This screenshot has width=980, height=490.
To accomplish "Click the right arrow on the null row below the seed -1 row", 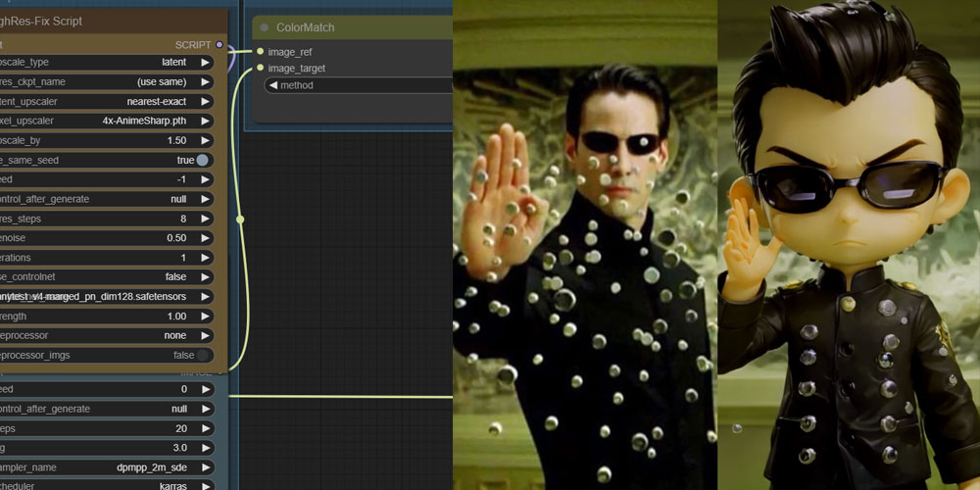I will pos(205,199).
